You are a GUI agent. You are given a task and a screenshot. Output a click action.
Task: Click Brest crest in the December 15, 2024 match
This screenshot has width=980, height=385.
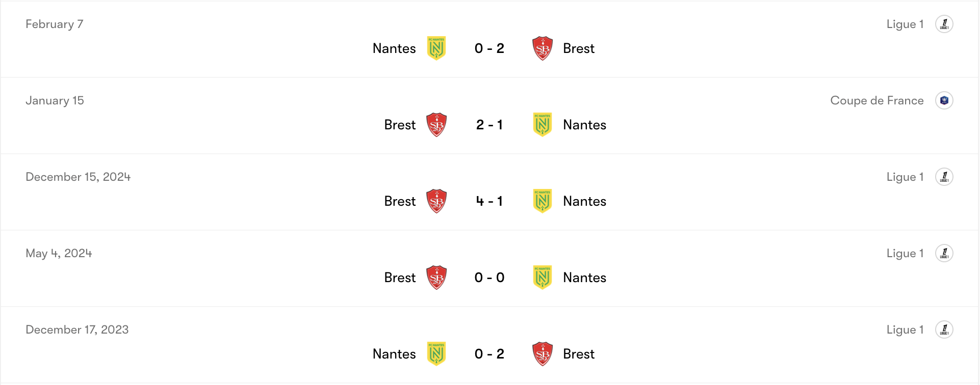click(436, 201)
